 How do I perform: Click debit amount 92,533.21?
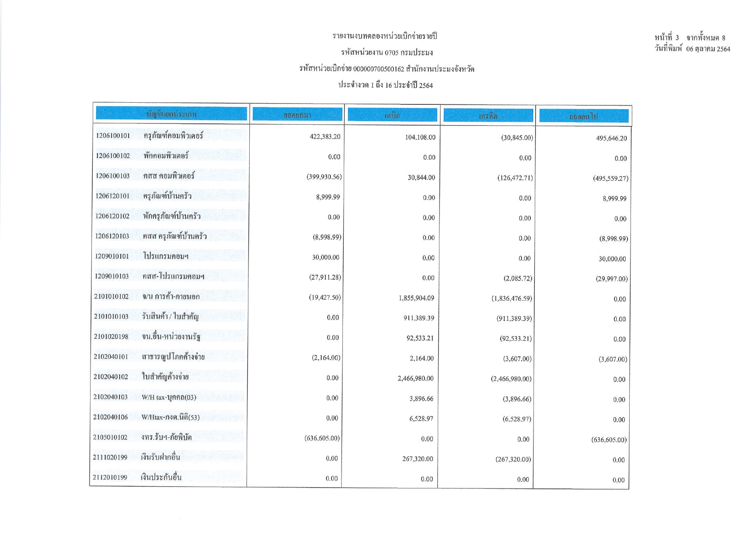tap(420, 338)
